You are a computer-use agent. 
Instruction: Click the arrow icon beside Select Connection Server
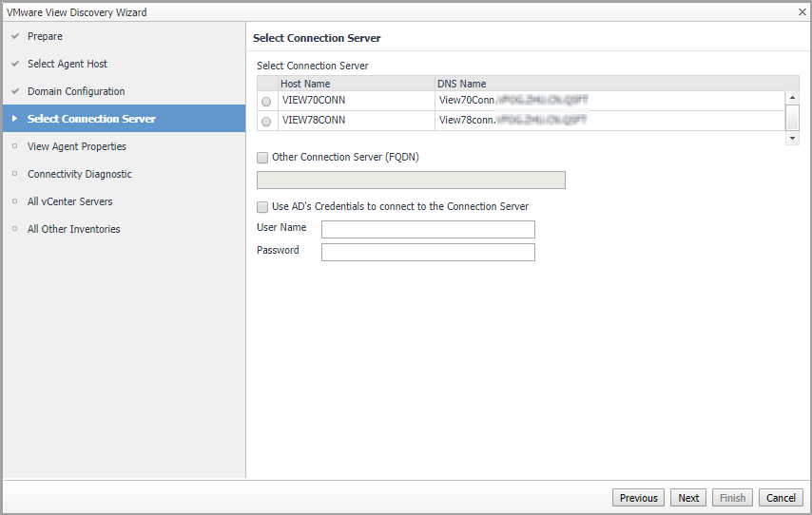coord(15,119)
